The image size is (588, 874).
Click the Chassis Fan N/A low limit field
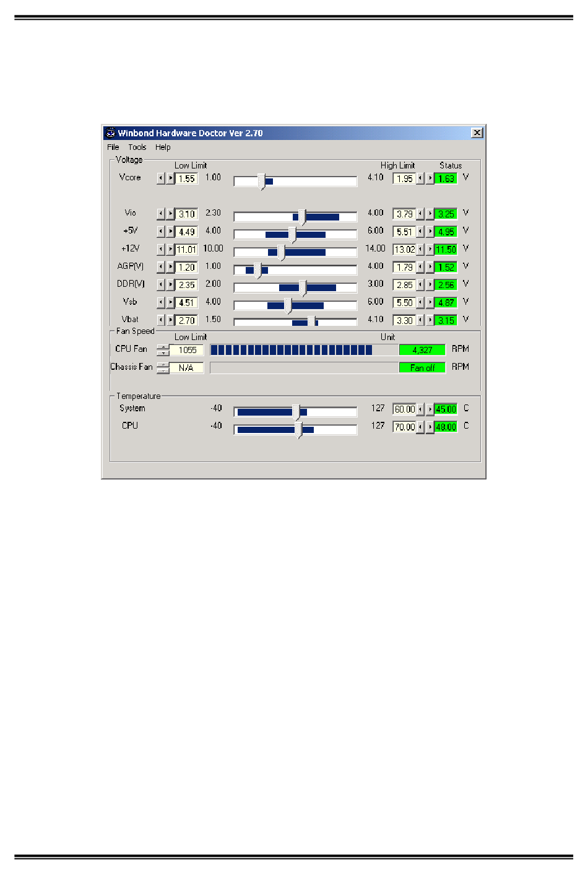click(187, 368)
